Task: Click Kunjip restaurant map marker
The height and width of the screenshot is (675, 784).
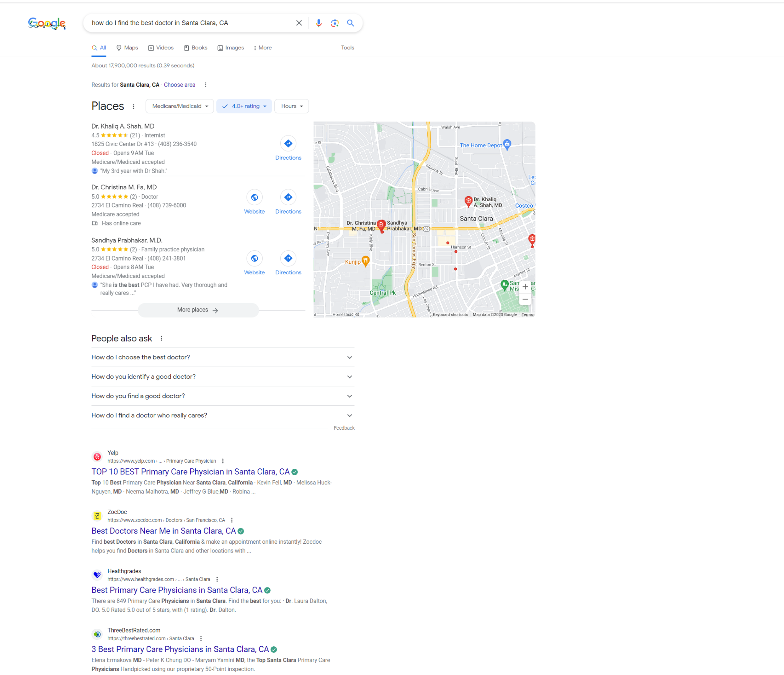Action: tap(366, 261)
